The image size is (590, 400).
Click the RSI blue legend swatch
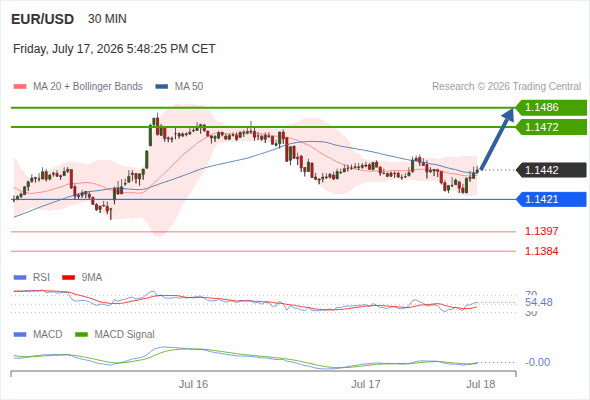[20, 278]
